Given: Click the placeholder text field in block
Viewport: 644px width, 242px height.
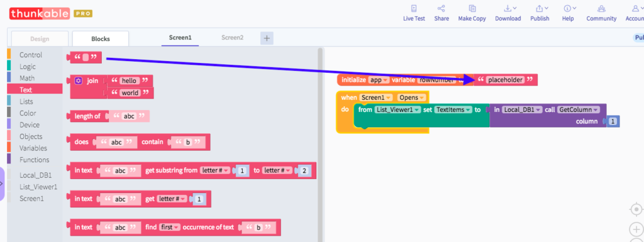Looking at the screenshot, I should [x=505, y=80].
